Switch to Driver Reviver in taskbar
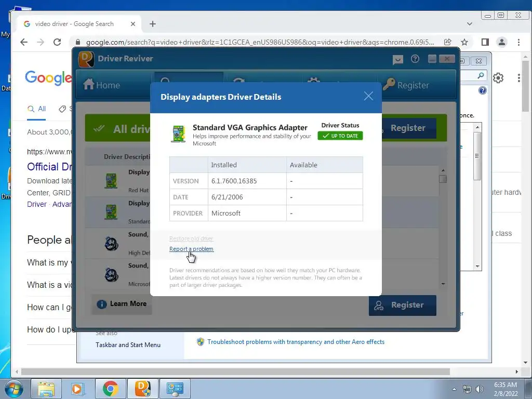The width and height of the screenshot is (532, 399). [142, 389]
